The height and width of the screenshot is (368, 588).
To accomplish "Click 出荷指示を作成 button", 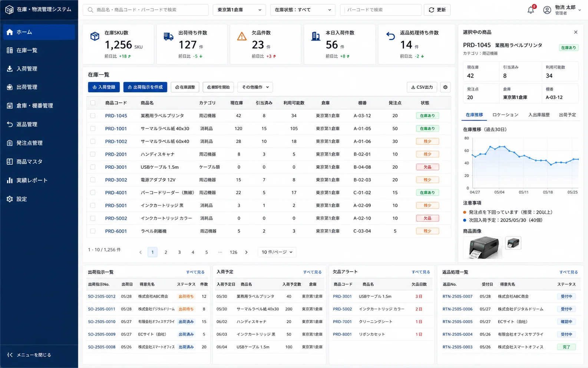I will point(145,87).
